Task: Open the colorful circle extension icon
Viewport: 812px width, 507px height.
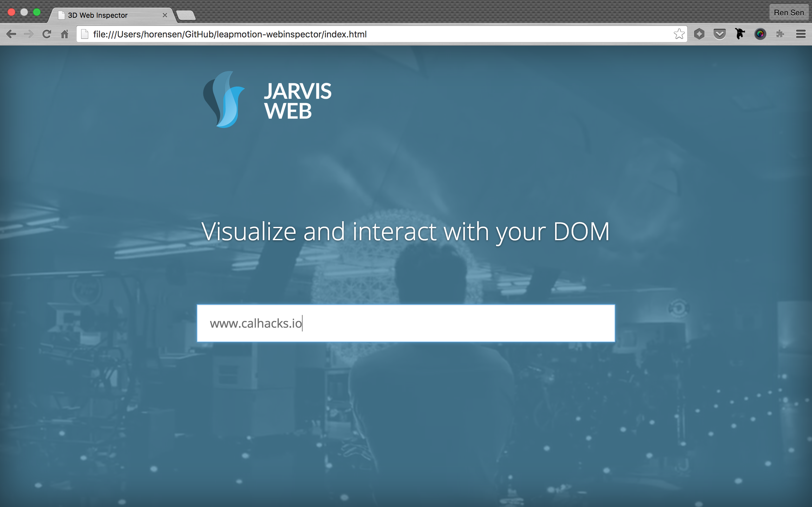Action: (760, 34)
